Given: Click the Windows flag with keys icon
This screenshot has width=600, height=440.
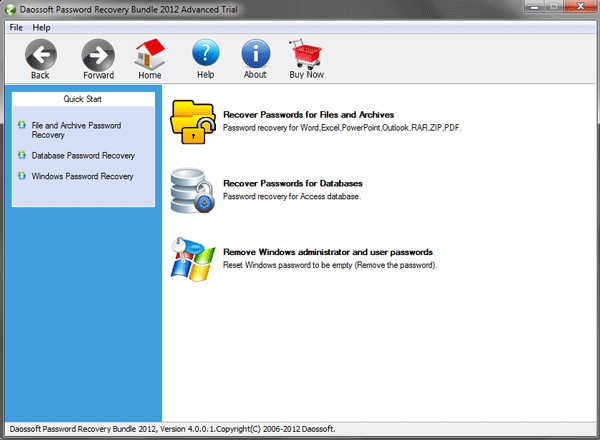Looking at the screenshot, I should [193, 259].
